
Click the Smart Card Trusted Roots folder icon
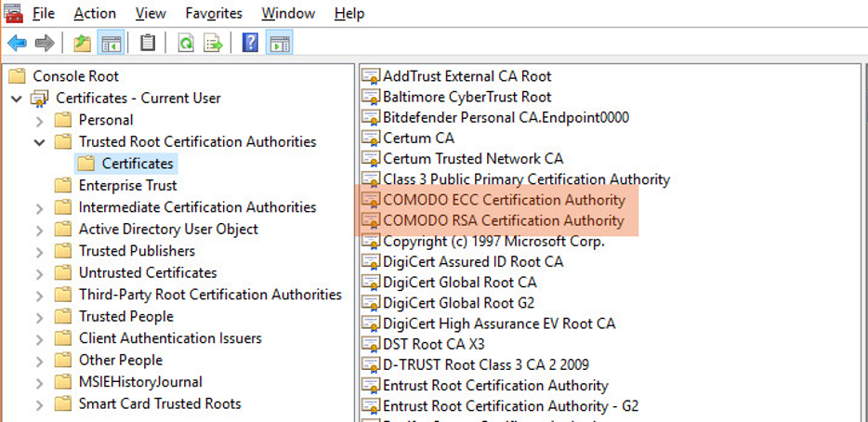[x=63, y=403]
